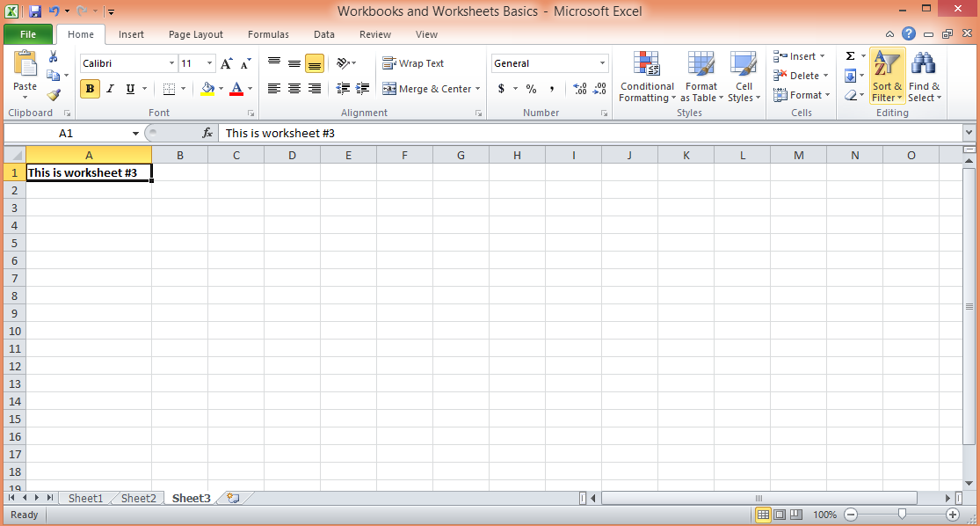Screen dimensions: 980x526
Task: Toggle Top Align vertical alignment
Action: coord(273,63)
